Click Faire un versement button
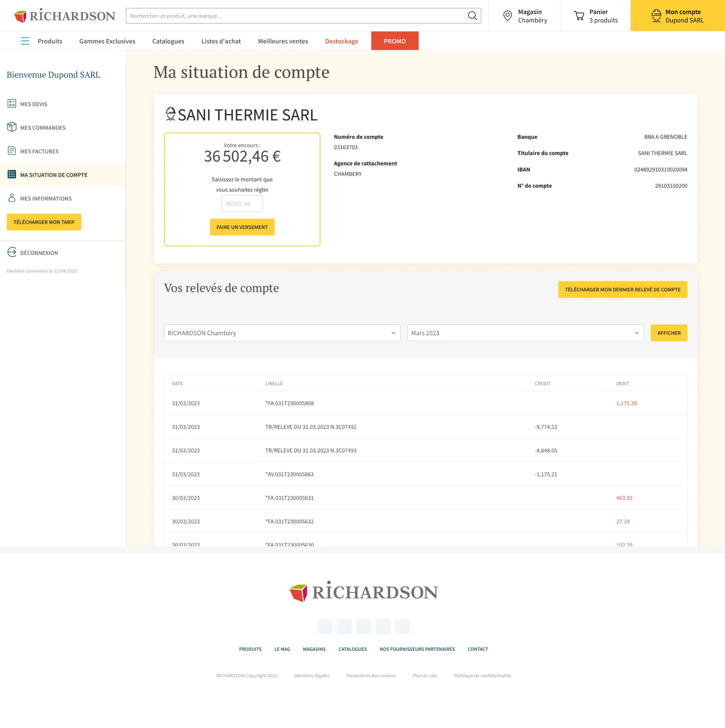Image resolution: width=725 pixels, height=728 pixels. coord(242,227)
